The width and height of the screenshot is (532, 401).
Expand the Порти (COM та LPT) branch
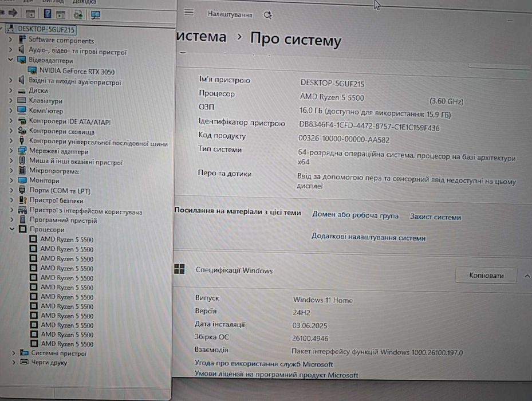point(11,190)
